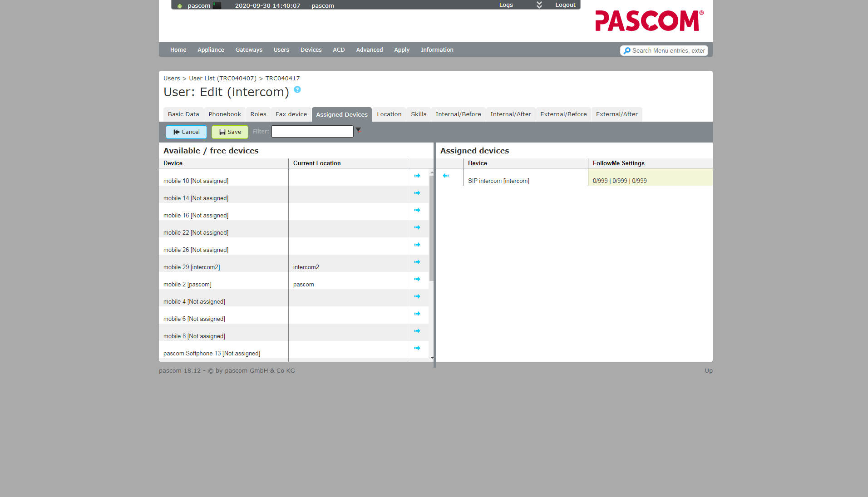Click the filter funnel icon

coord(359,131)
